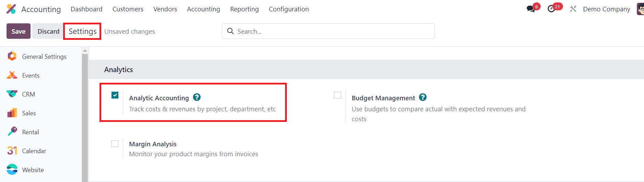Screen dimensions: 644x182
Task: Click into the settings Search field
Action: (333, 31)
